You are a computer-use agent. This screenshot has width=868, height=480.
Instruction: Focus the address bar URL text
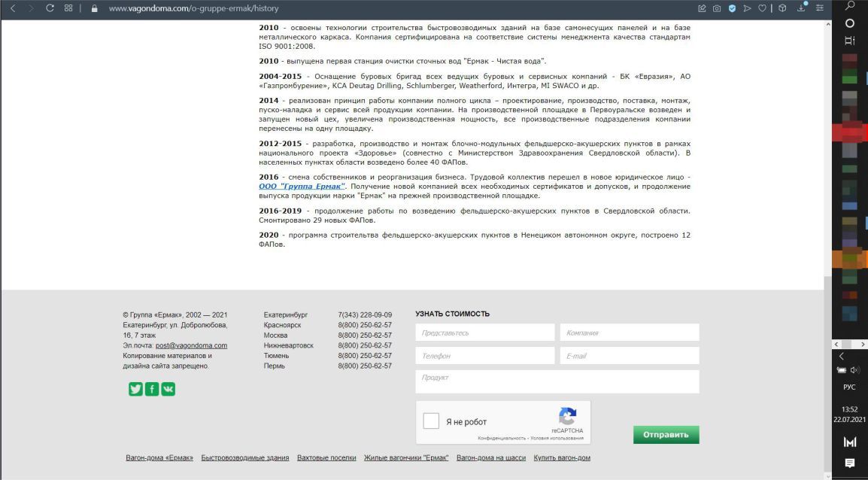pyautogui.click(x=193, y=8)
